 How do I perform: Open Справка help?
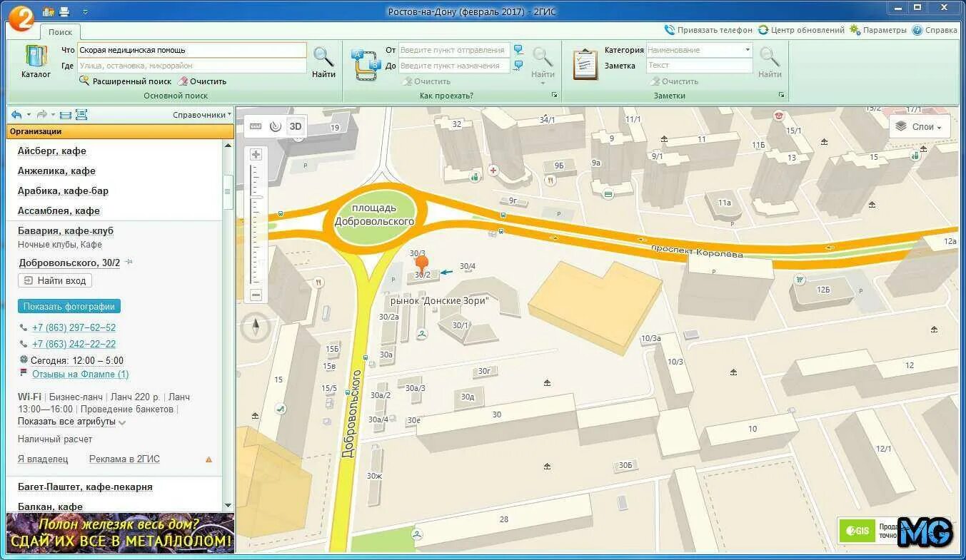click(x=935, y=30)
